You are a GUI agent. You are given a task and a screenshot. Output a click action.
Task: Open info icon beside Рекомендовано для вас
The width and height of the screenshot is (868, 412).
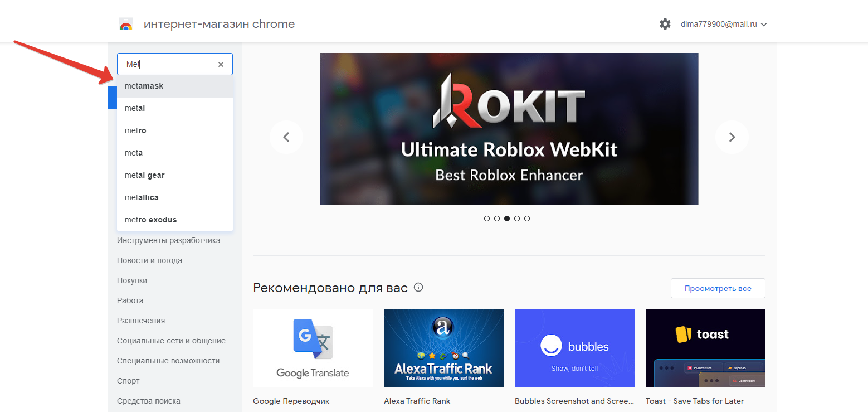(x=419, y=288)
